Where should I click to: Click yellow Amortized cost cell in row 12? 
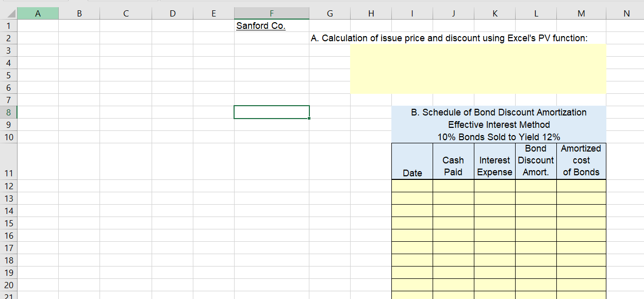(x=581, y=186)
